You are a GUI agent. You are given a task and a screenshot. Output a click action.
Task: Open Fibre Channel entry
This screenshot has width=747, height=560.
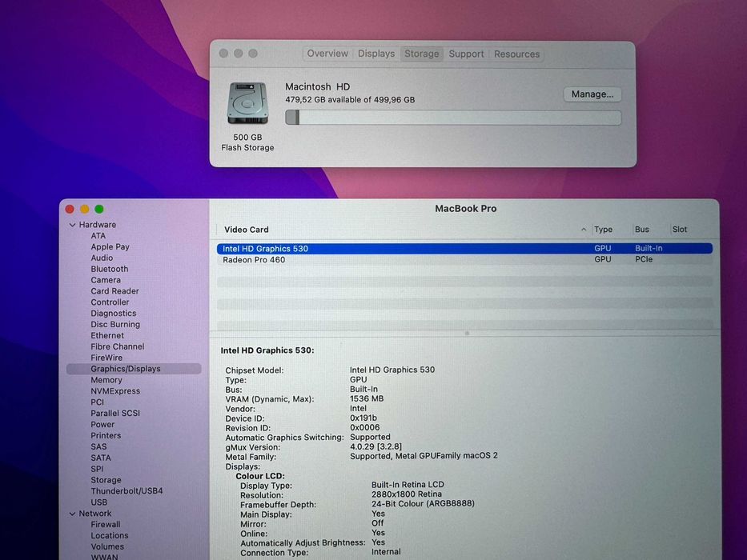tap(118, 346)
